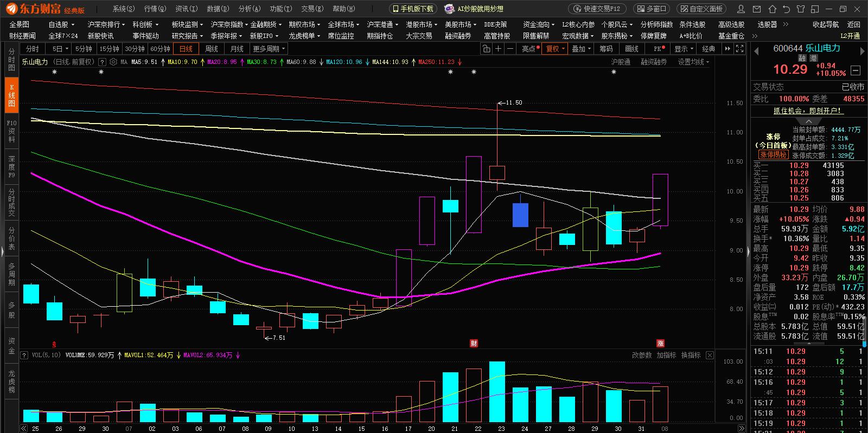Toggle the chart lock icon
This screenshot has width=868, height=433.
pos(486,49)
